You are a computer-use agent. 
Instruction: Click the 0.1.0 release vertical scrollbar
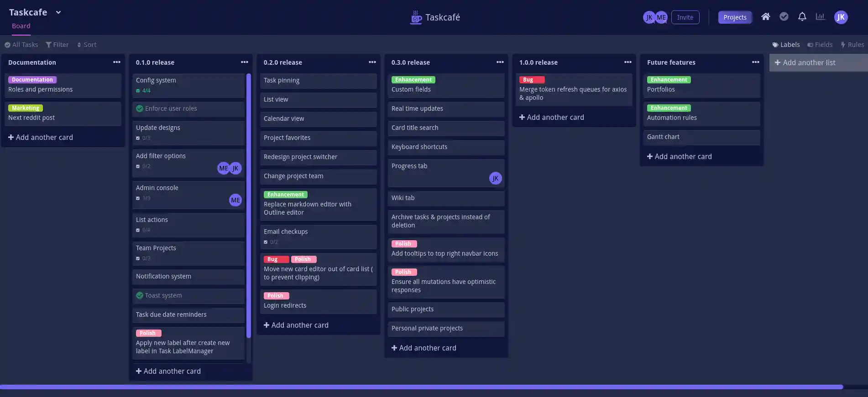(249, 205)
